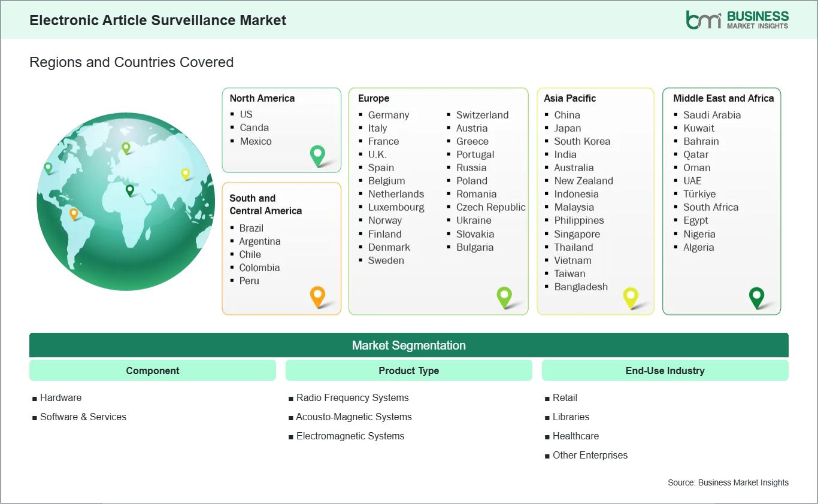Open the Source: Business Market Insights link
818x504 pixels.
(728, 482)
